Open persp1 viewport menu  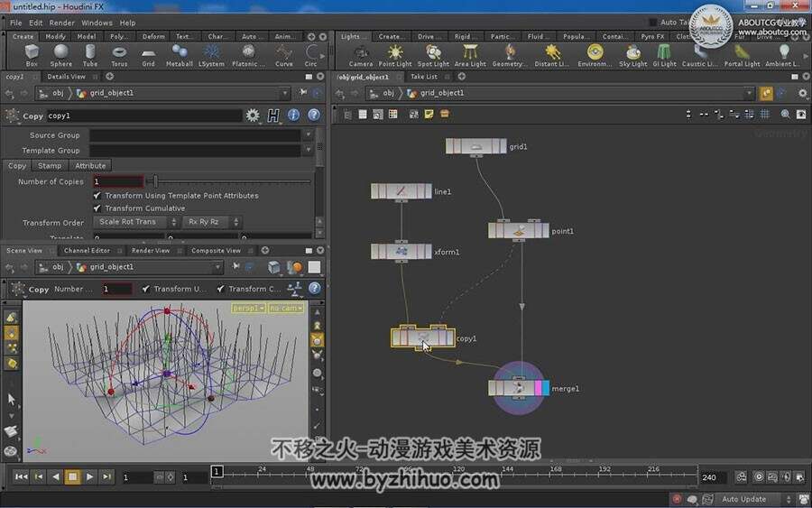tap(249, 308)
